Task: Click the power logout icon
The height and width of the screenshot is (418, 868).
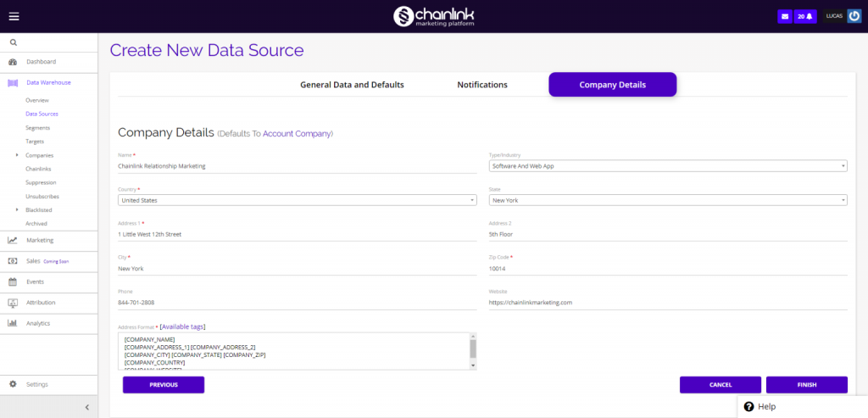Action: pyautogui.click(x=854, y=17)
